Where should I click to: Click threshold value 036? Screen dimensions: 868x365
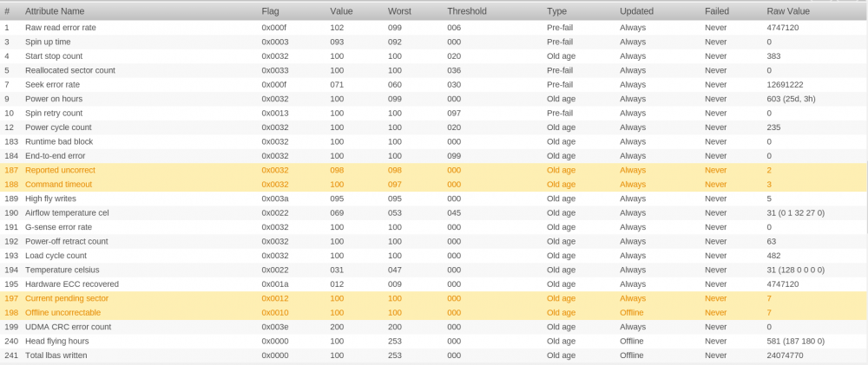(454, 71)
